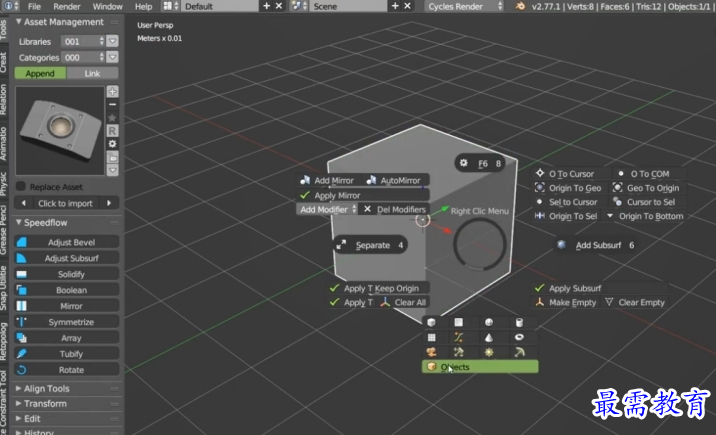Click the Boolean button in Speedflow
This screenshot has height=435, width=716.
pyautogui.click(x=67, y=290)
